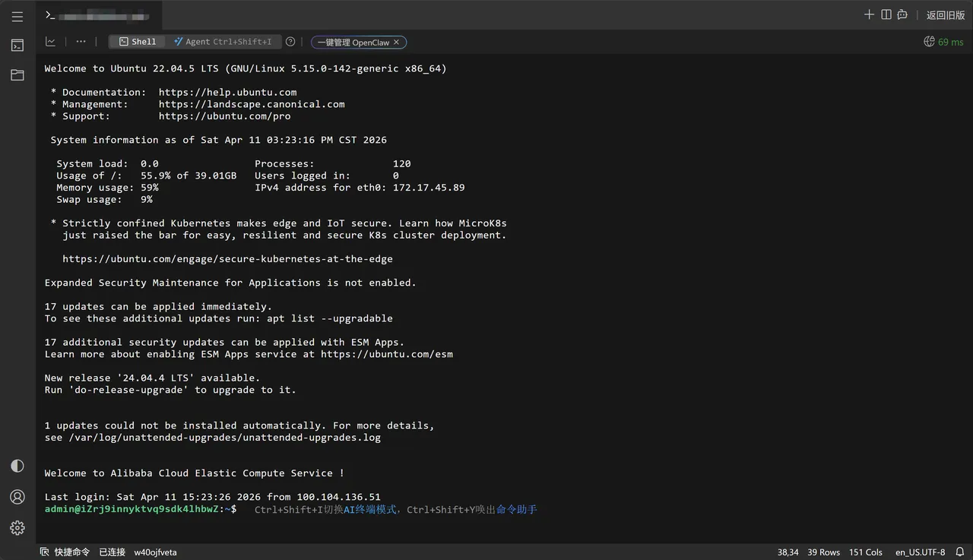Open 快捷命令 quick commands
This screenshot has height=560, width=973.
[65, 552]
